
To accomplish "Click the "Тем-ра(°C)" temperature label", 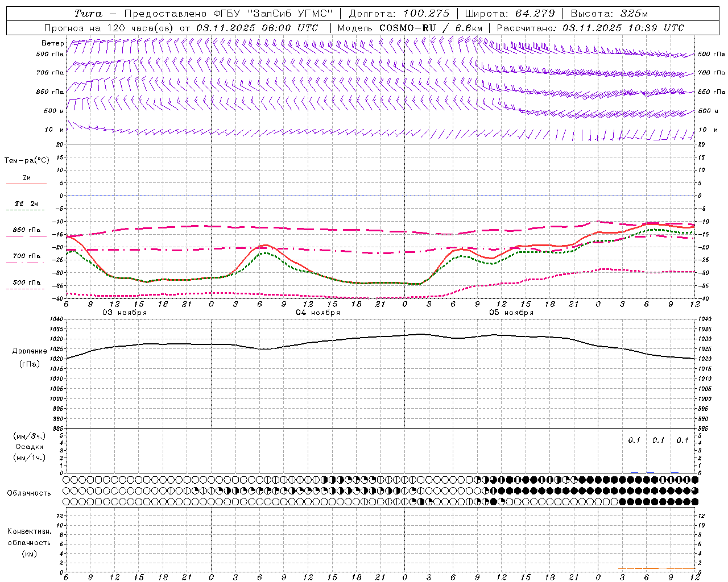I will (x=27, y=161).
